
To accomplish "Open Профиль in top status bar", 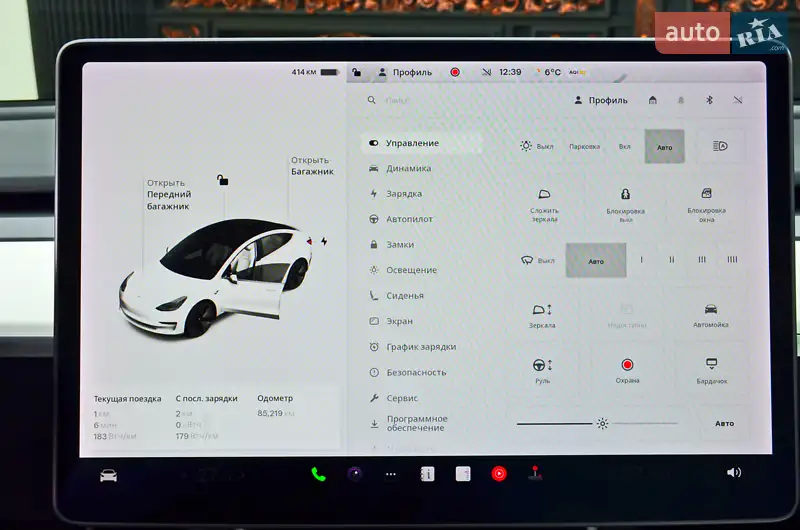I will 405,72.
